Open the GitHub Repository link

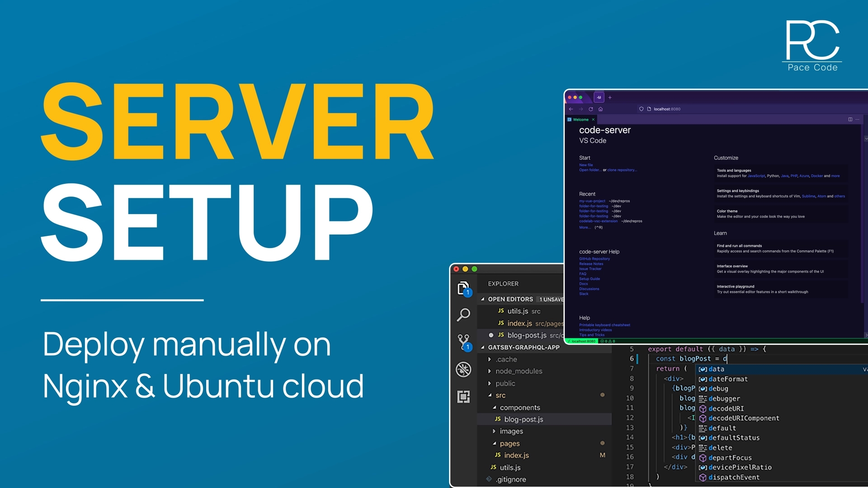click(594, 258)
